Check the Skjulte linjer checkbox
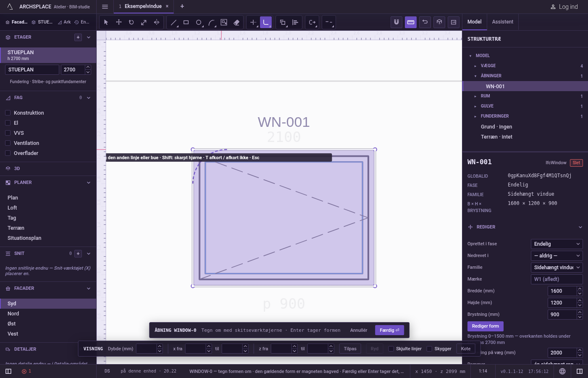This screenshot has height=378, width=588. tap(391, 349)
